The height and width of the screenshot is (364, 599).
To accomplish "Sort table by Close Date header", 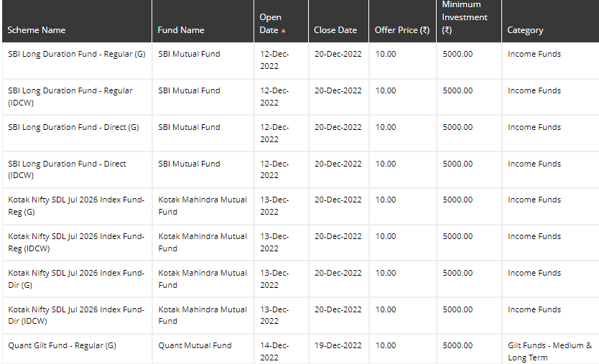I will pos(335,30).
